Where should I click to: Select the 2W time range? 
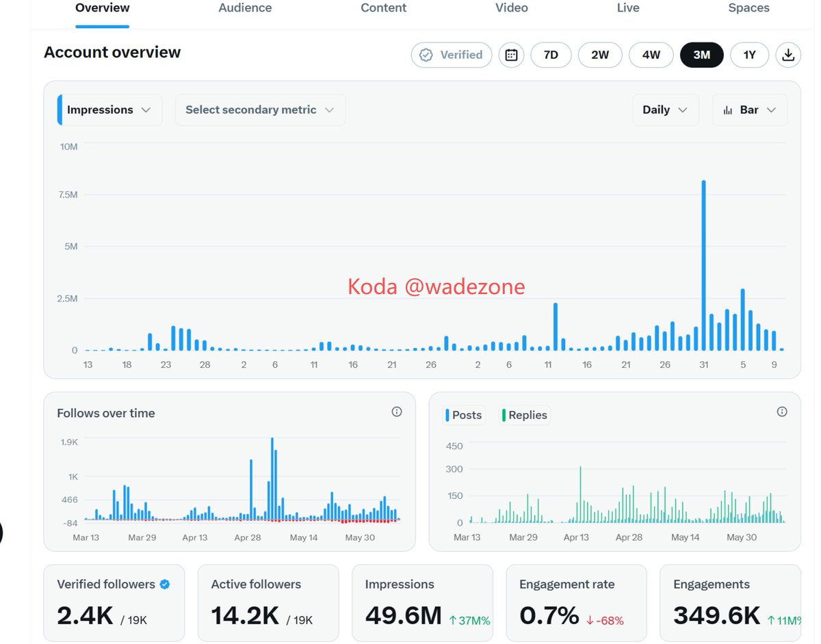[600, 55]
